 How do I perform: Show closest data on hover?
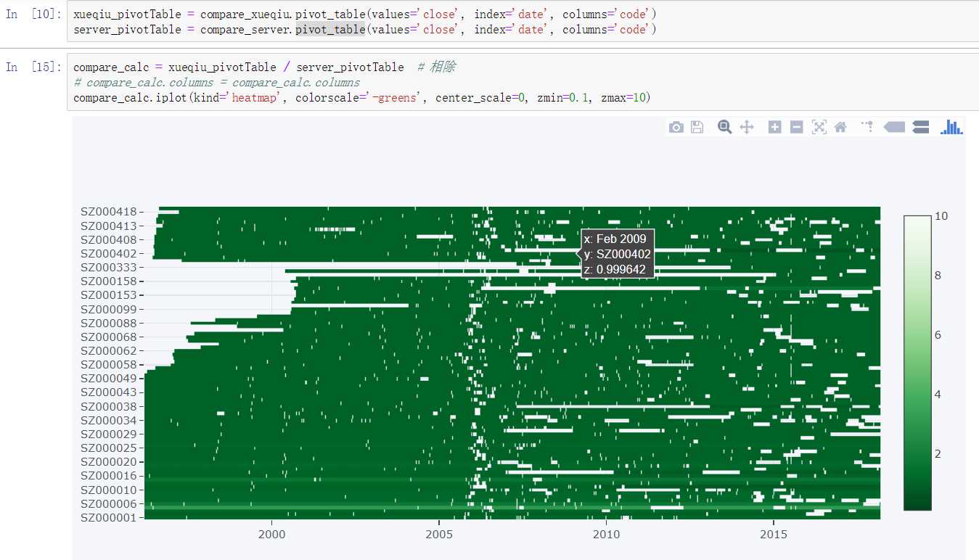(x=894, y=127)
